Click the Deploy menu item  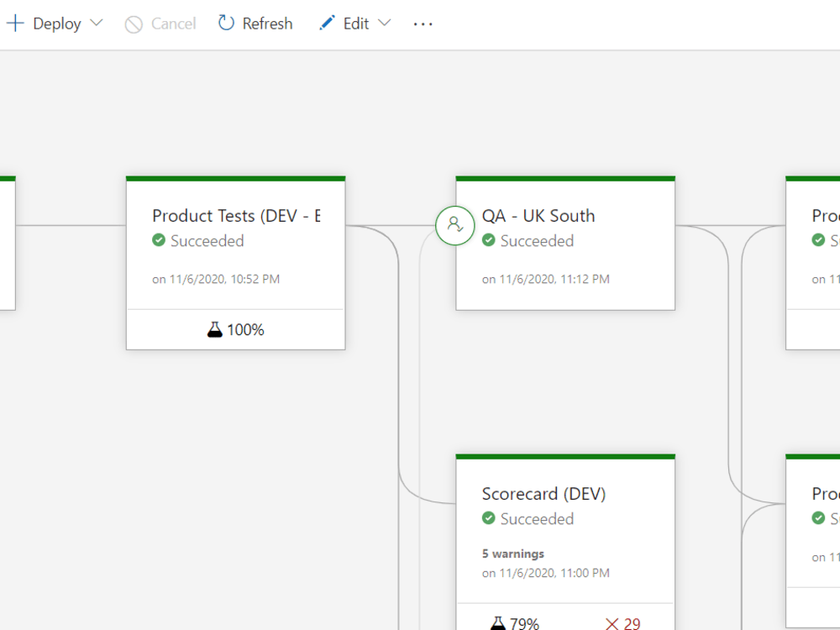[55, 24]
